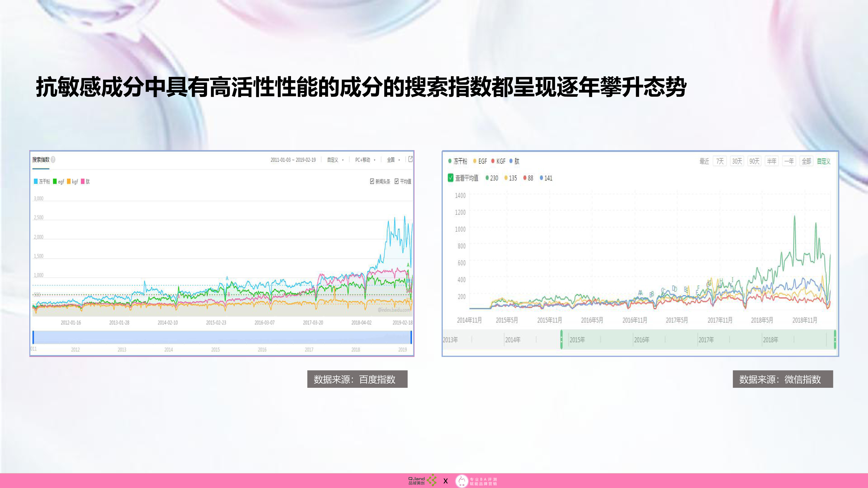Click 2015 on Baidu timeline range bar

coord(215,350)
